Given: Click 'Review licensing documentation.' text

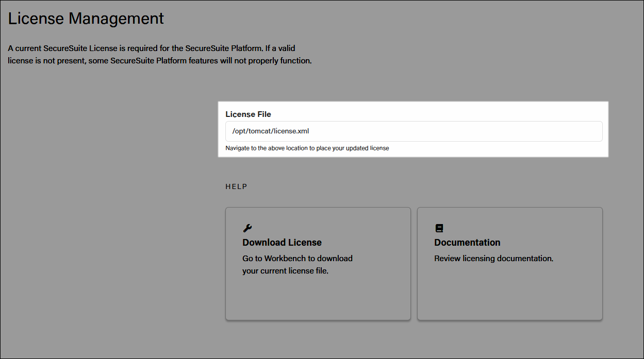Looking at the screenshot, I should click(x=494, y=259).
